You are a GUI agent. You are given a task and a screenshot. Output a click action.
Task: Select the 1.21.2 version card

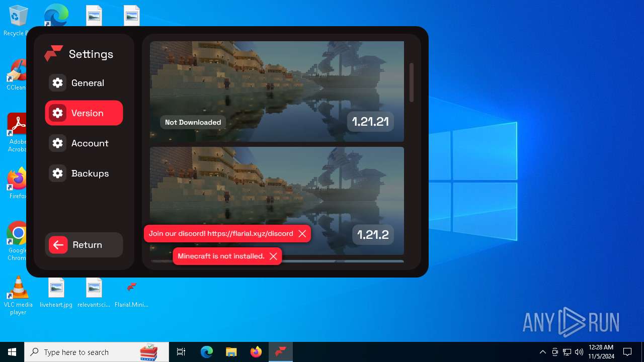click(277, 201)
